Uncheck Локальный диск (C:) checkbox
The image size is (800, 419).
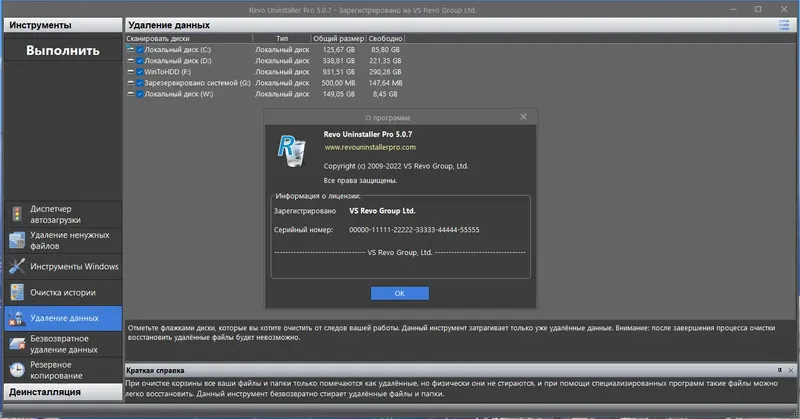pyautogui.click(x=140, y=50)
